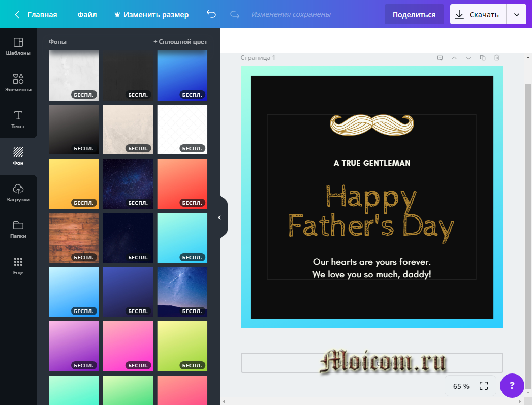Choose the wooden planks background thumbnail
The image size is (532, 405).
tap(74, 238)
